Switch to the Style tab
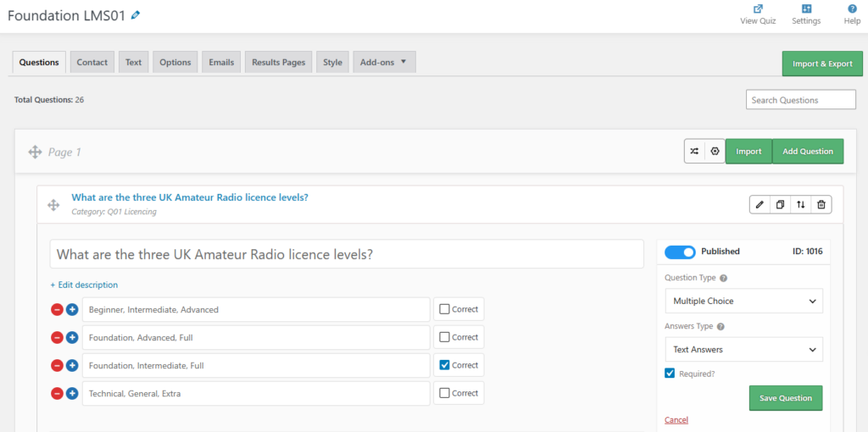The image size is (868, 432). [332, 63]
